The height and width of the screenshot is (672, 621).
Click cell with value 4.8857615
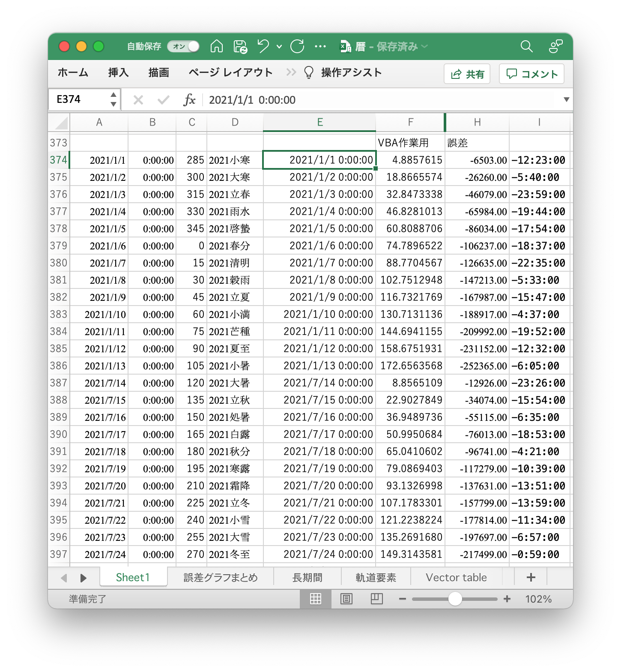410,160
